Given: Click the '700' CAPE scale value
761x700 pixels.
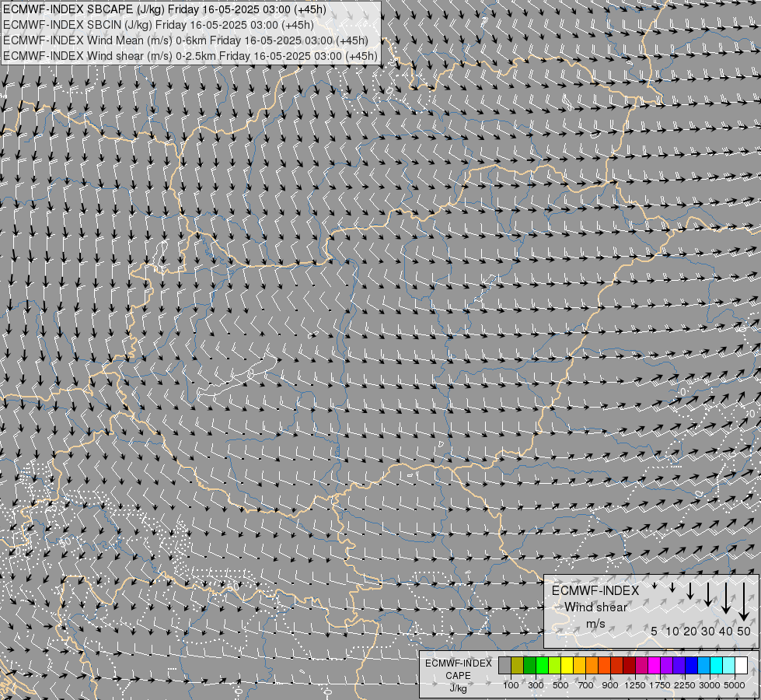Looking at the screenshot, I should point(586,685).
